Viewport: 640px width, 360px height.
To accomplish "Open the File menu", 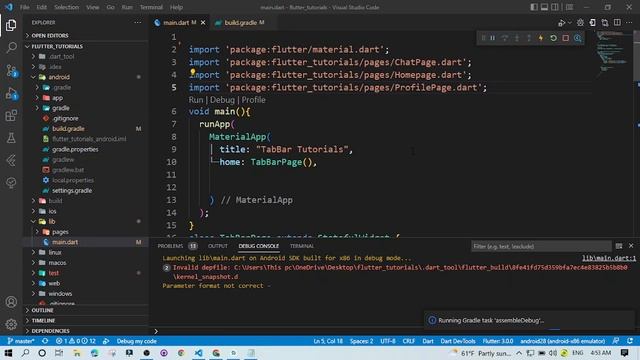I will (x=24, y=7).
